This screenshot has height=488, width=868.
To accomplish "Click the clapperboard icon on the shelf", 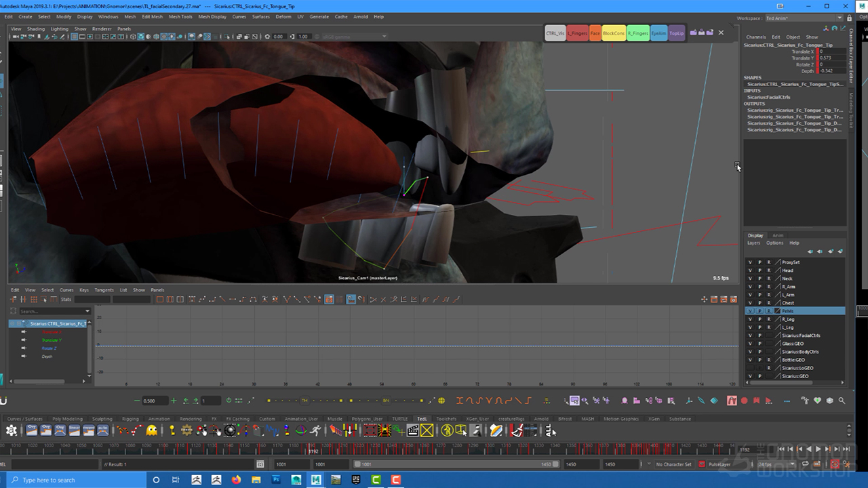I will pyautogui.click(x=412, y=430).
